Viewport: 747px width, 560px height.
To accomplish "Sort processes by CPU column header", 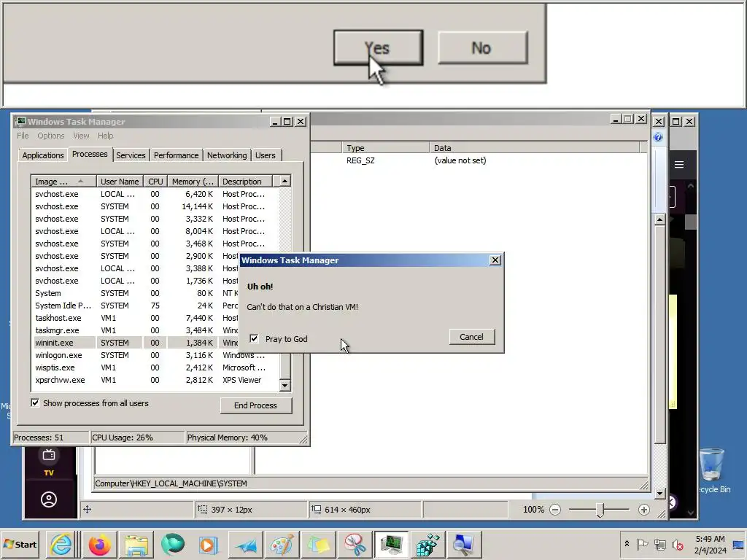I will click(155, 182).
